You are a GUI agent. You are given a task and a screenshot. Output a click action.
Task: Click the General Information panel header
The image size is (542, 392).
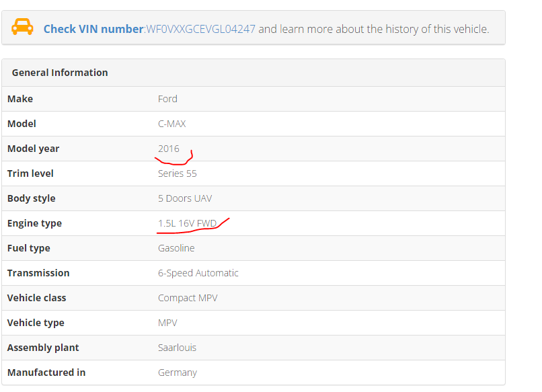60,73
